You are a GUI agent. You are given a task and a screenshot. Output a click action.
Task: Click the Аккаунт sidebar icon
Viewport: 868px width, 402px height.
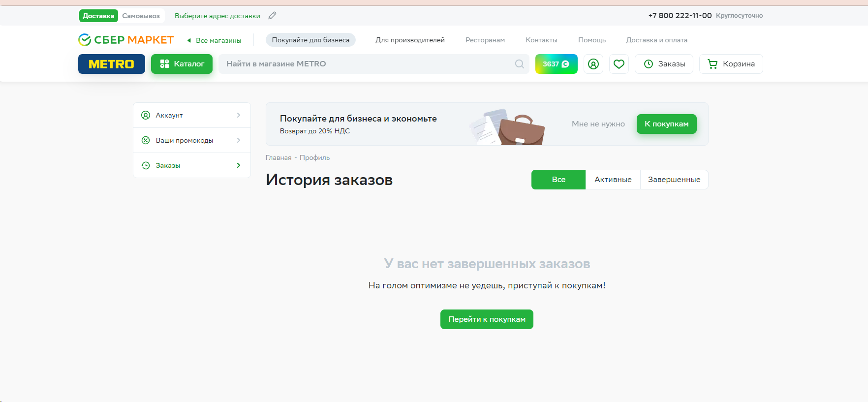click(x=146, y=115)
